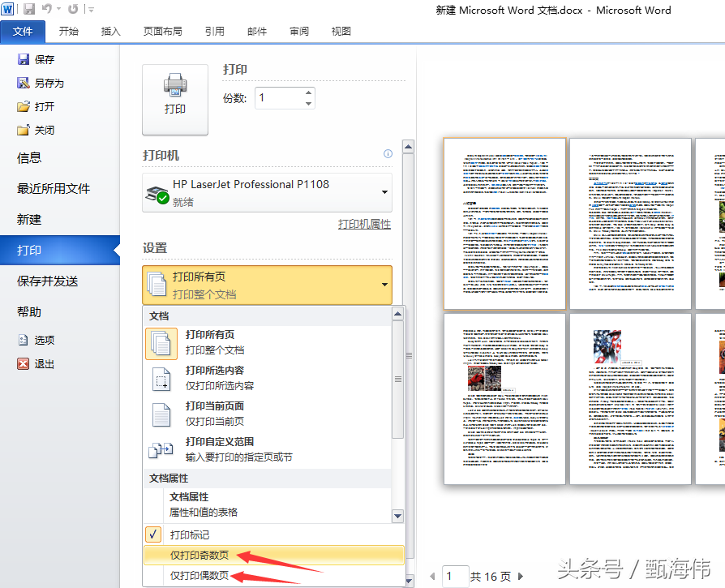Switch to the 开始 ribbon tab

68,32
